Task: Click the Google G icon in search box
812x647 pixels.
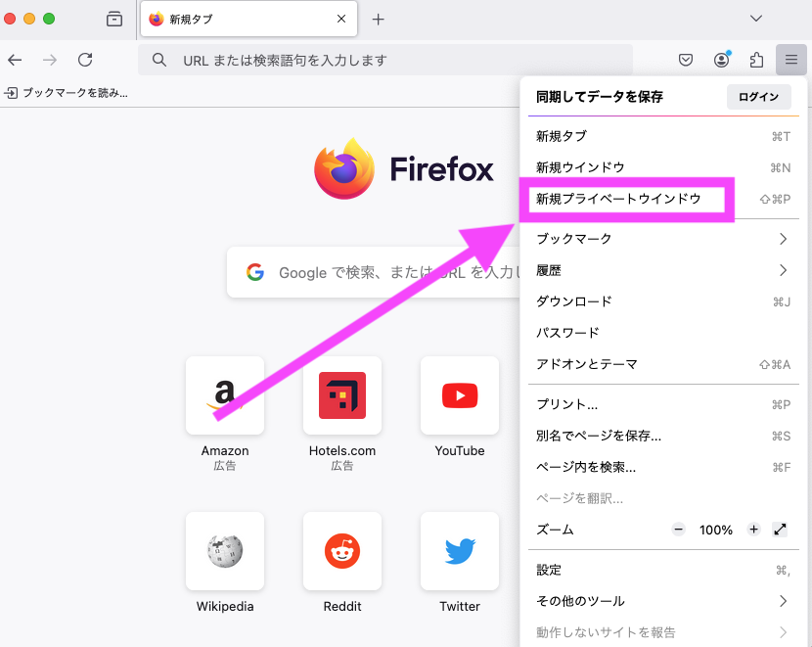Action: 255,272
